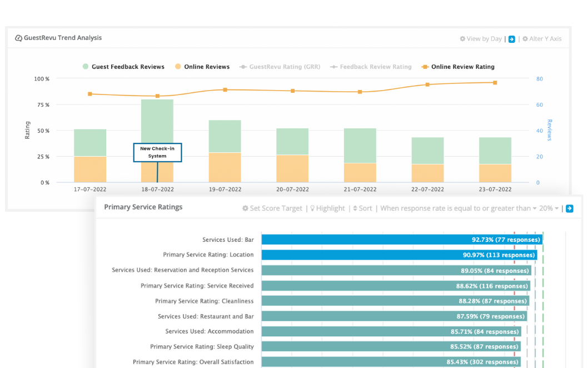Click 'Primary Service Rating: Cleanliness' label
Screen dimensions: 588x368
pos(205,301)
